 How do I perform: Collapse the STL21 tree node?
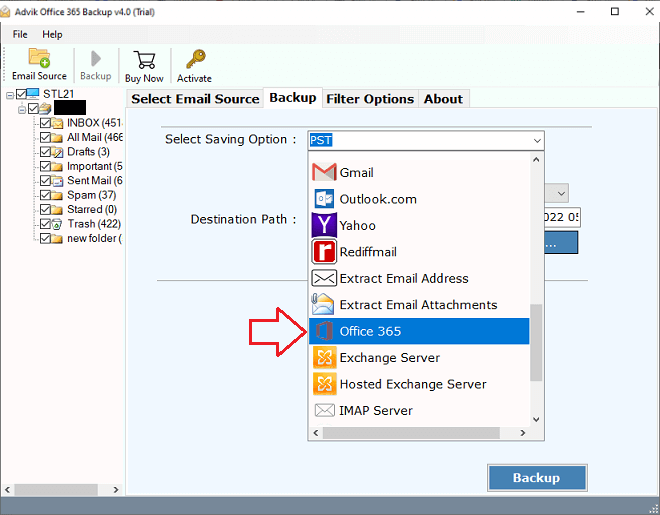10,96
